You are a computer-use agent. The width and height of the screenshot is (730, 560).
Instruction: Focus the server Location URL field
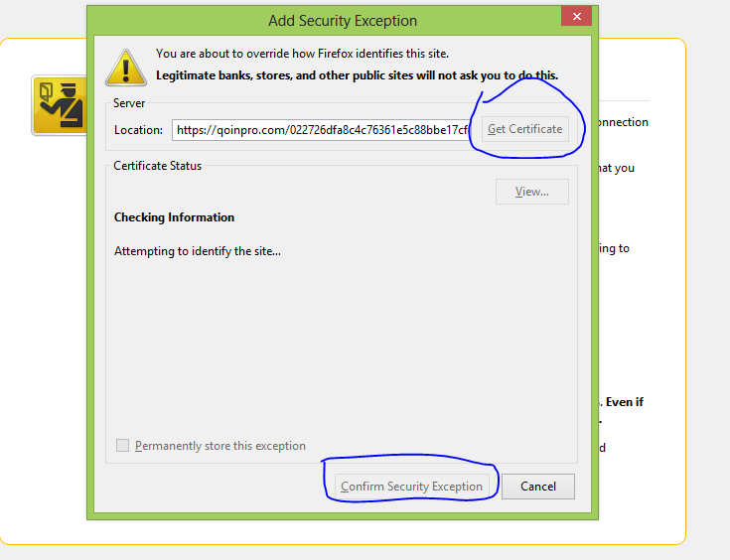[321, 130]
